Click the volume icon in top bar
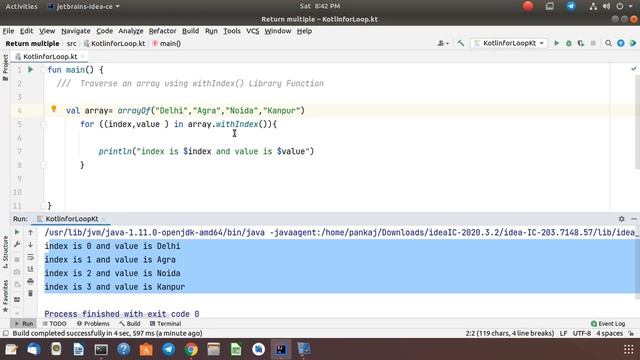The width and height of the screenshot is (640, 360). [x=606, y=6]
